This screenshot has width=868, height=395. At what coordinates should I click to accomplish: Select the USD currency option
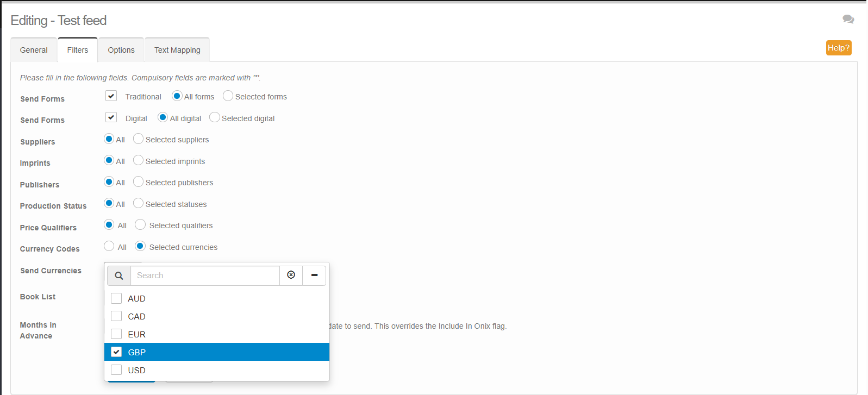(x=116, y=370)
